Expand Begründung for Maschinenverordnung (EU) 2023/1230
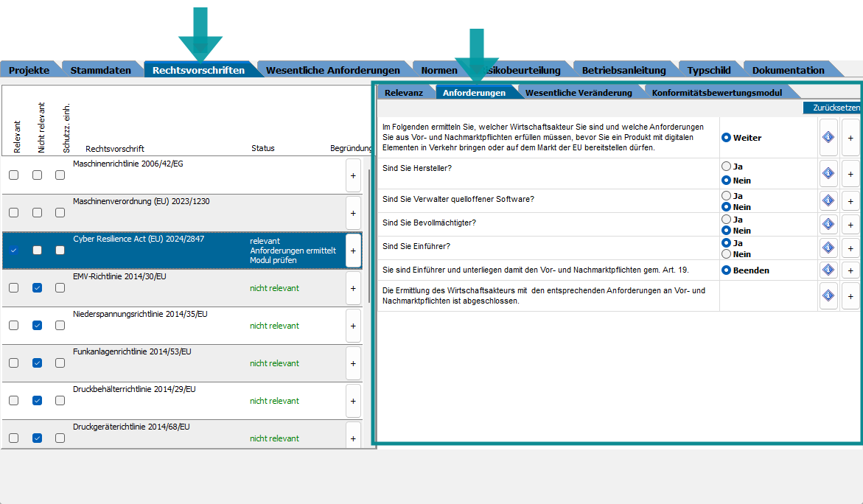863x504 pixels. [353, 213]
